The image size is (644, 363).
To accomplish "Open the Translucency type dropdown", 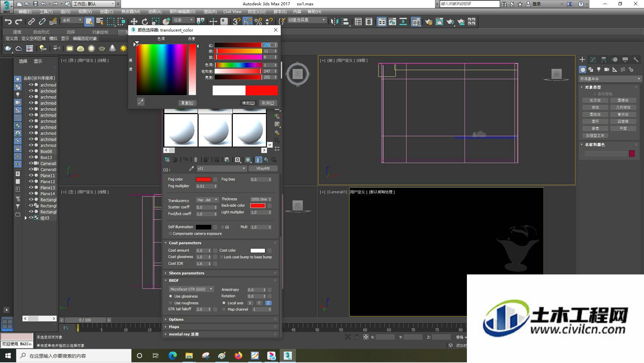I will click(207, 200).
